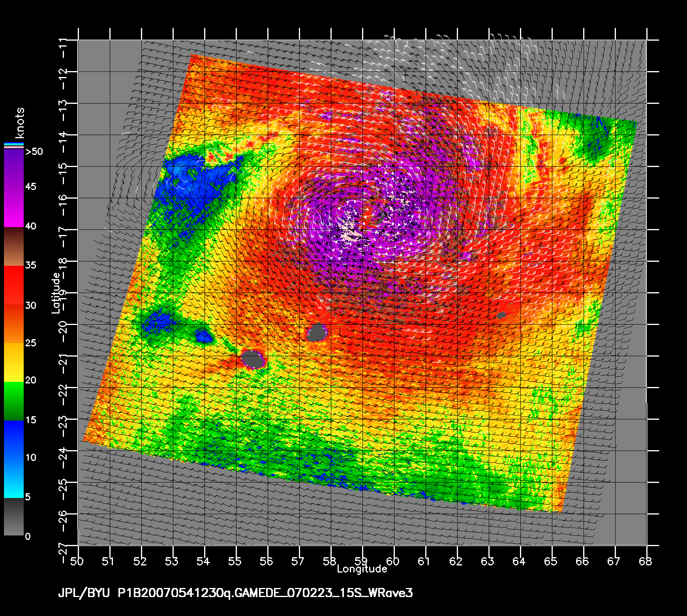Screen dimensions: 687x616
Task: Click the orange 25–30 knots color bar segment
Action: (x=14, y=324)
